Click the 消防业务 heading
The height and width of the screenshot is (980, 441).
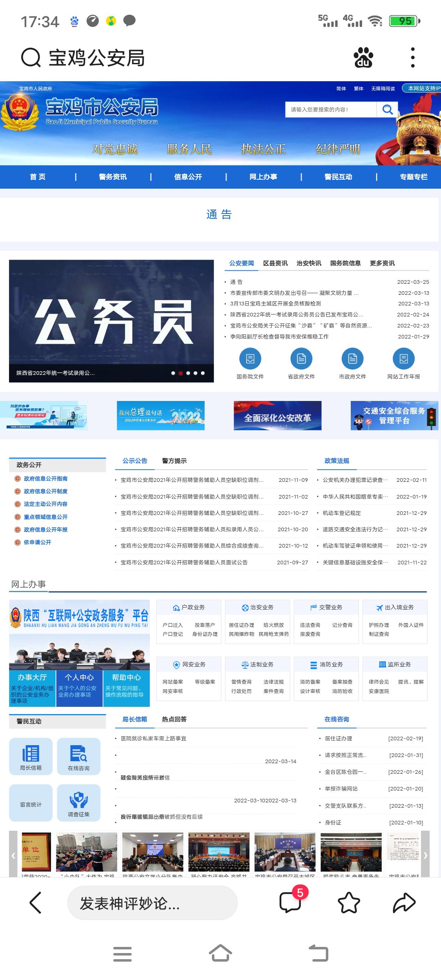click(x=326, y=665)
